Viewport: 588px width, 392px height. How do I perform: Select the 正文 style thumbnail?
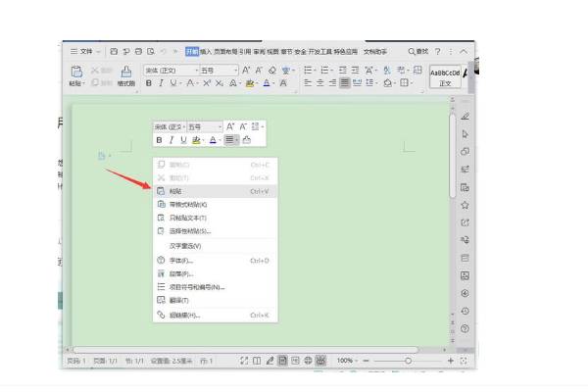click(445, 76)
